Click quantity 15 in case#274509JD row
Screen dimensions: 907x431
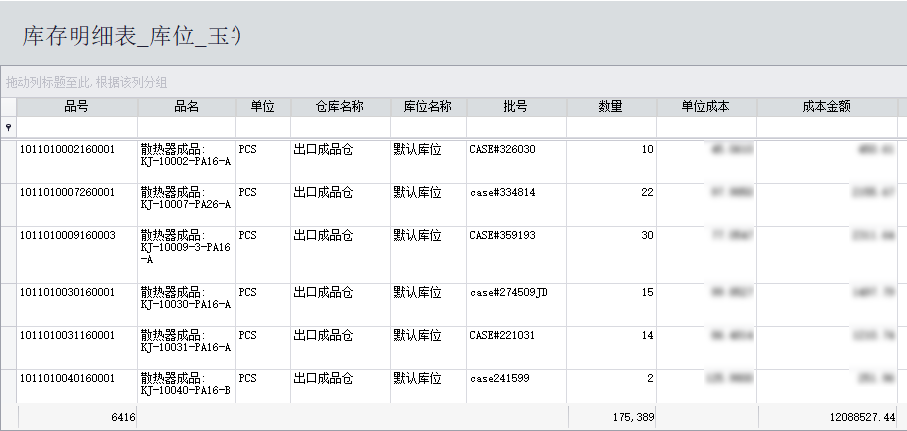[647, 292]
